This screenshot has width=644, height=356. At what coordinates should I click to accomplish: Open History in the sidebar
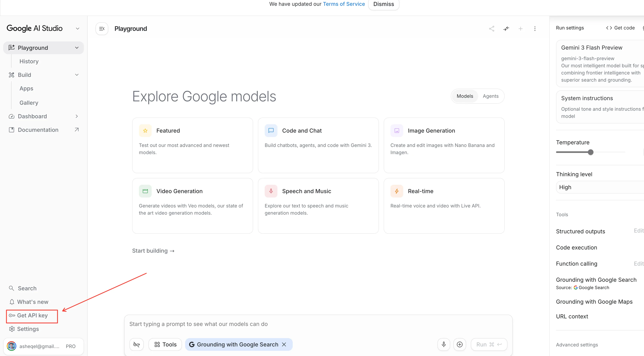(29, 61)
